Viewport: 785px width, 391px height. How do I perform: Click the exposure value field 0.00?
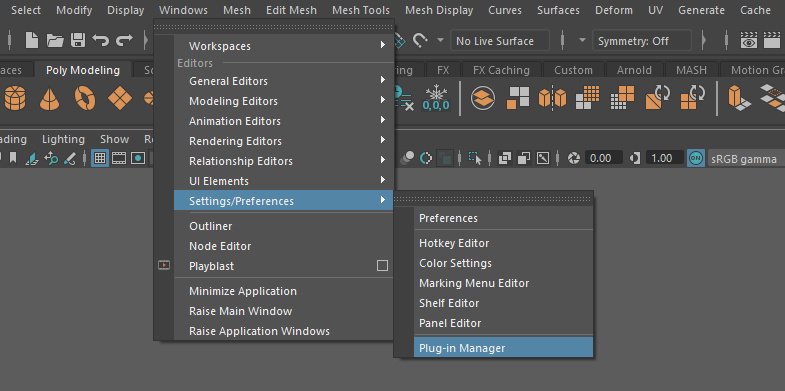pyautogui.click(x=603, y=159)
